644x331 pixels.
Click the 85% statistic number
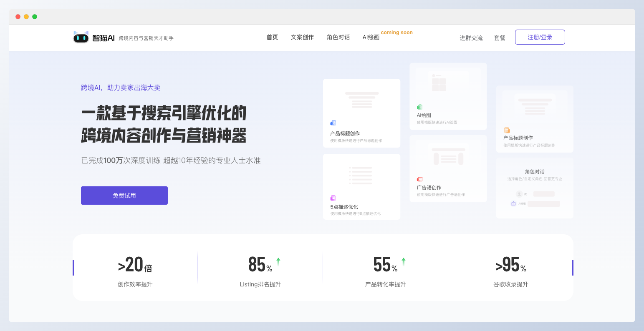point(260,264)
